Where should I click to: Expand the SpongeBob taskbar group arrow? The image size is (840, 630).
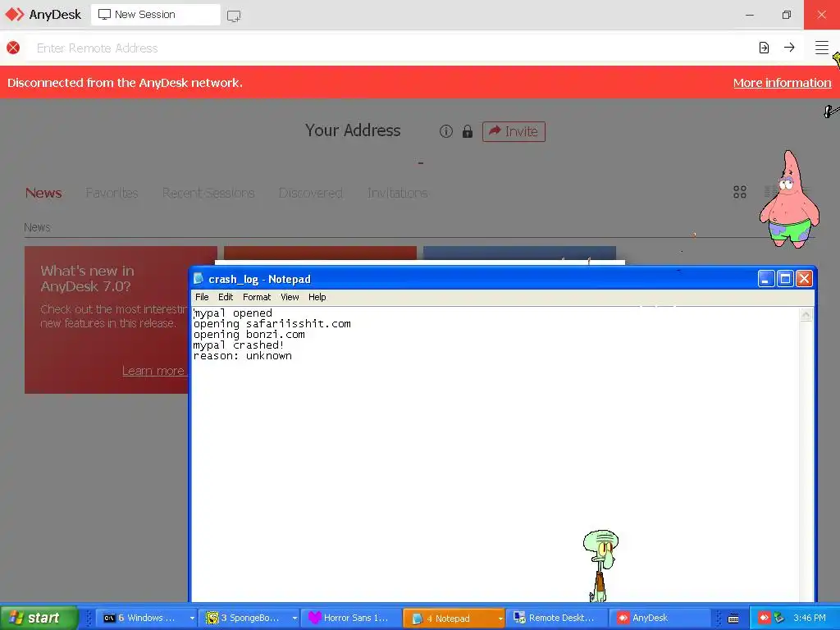coord(294,619)
